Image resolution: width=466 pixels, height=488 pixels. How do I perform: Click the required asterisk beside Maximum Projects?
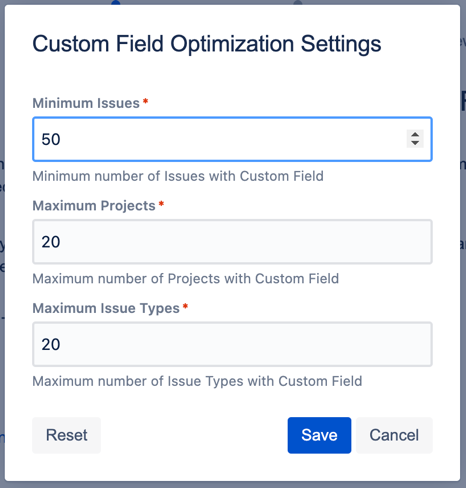point(161,204)
